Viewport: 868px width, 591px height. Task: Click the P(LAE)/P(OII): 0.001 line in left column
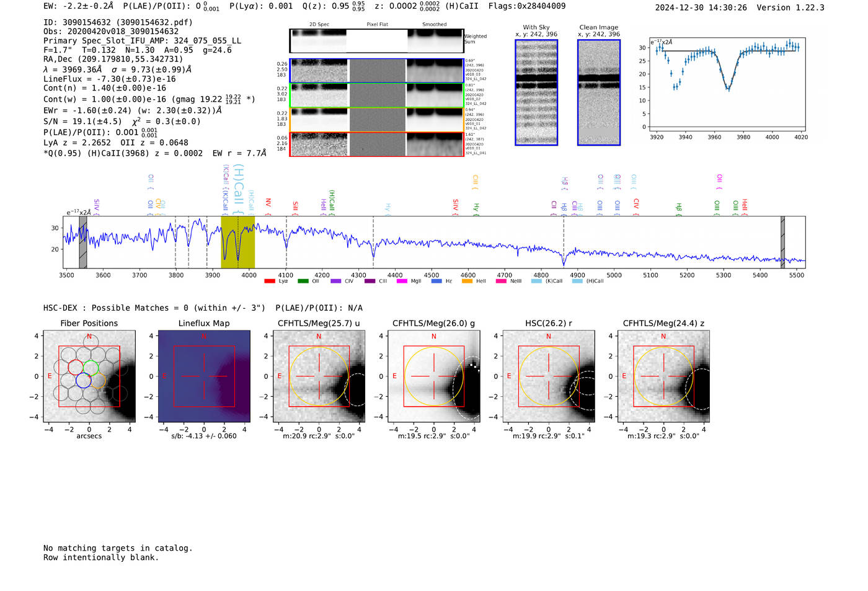[x=100, y=132]
